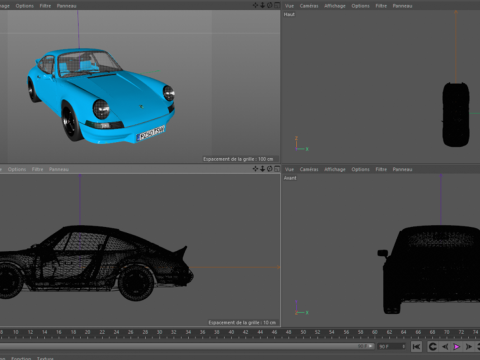The height and width of the screenshot is (360, 480).
Task: Click the stepper arrows of the 90 F field
Action: [404, 347]
